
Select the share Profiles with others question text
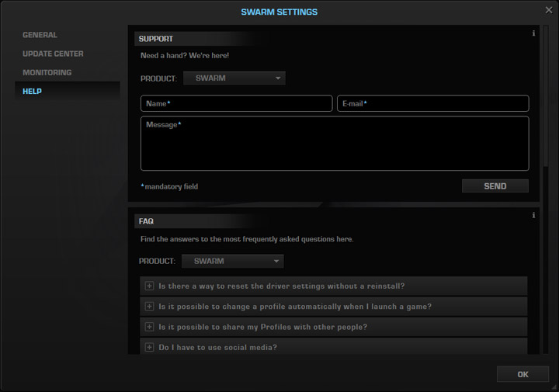coord(262,327)
